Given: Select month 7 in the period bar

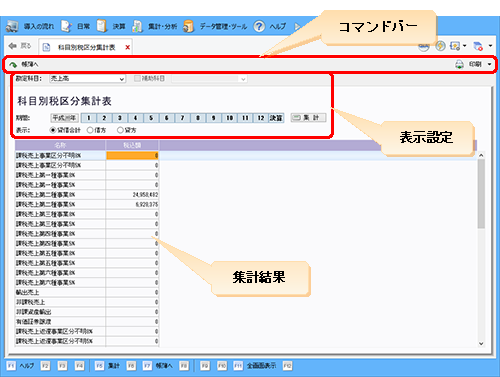Looking at the screenshot, I should (182, 118).
